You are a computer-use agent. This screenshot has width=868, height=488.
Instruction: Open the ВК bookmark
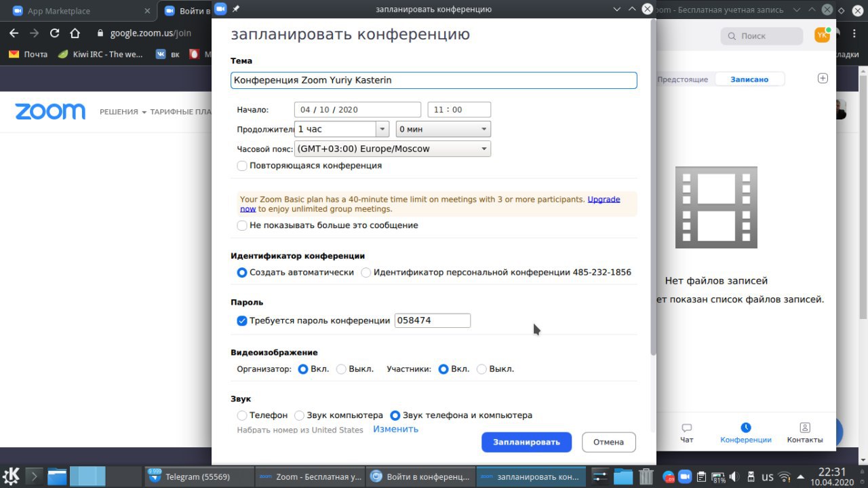coord(167,54)
